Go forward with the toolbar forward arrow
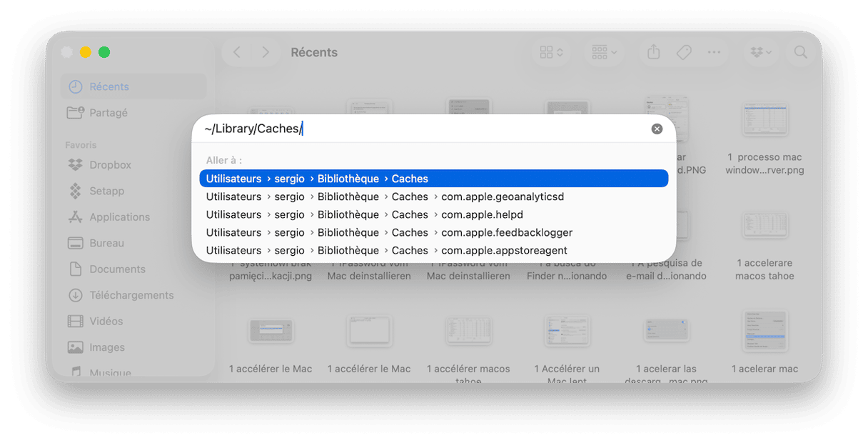Viewport: 868px width, 443px height. (266, 52)
